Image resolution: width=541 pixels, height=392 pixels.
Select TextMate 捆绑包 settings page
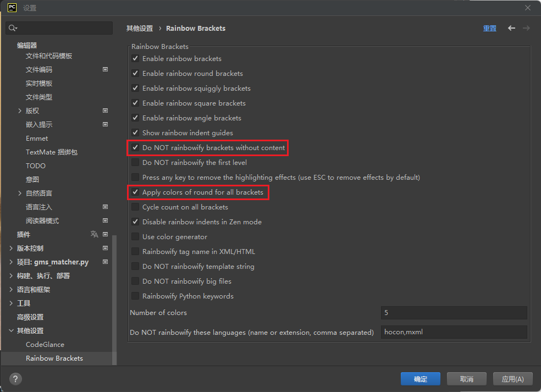click(52, 152)
